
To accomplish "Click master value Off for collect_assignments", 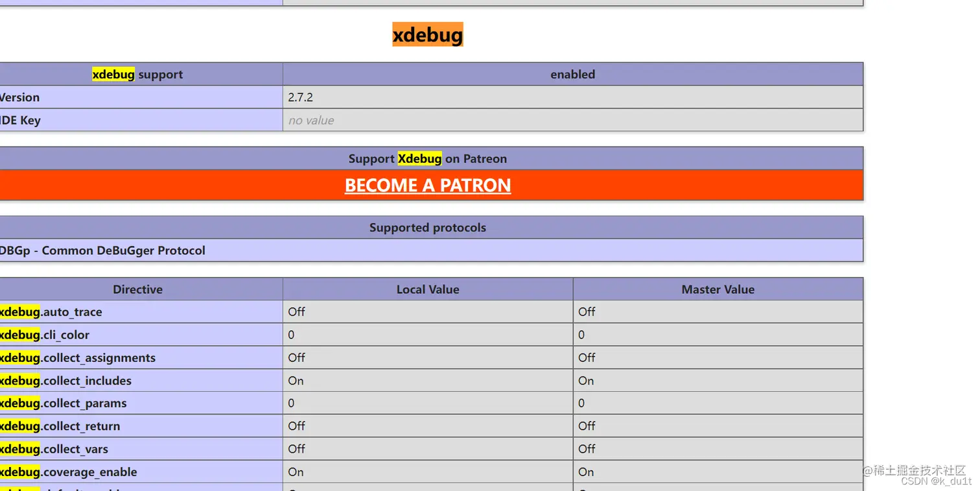I will tap(718, 357).
